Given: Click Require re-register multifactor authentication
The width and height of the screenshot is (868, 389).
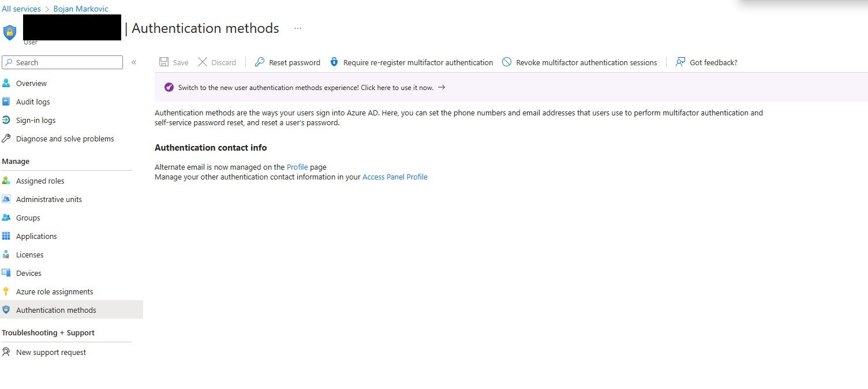Looking at the screenshot, I should pos(418,62).
